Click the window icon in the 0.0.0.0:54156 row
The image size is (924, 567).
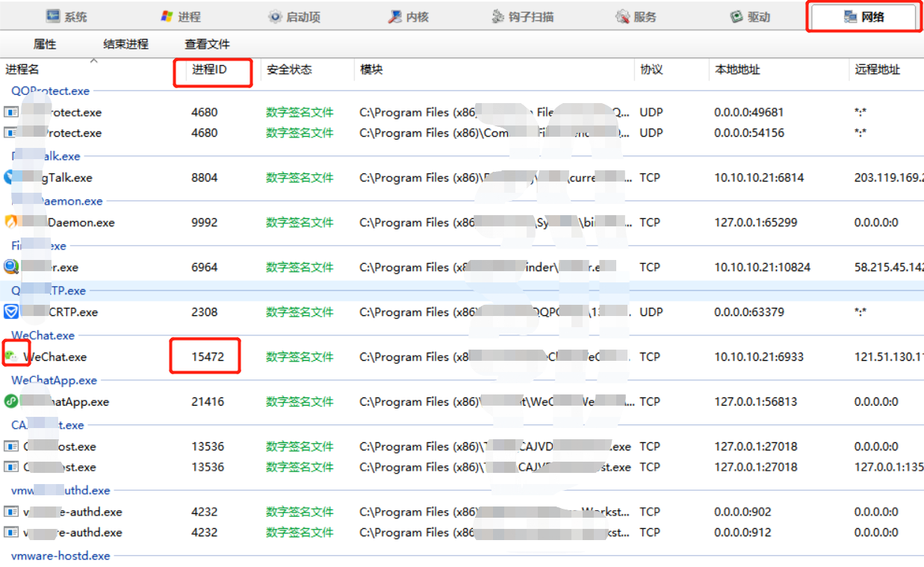(x=11, y=132)
